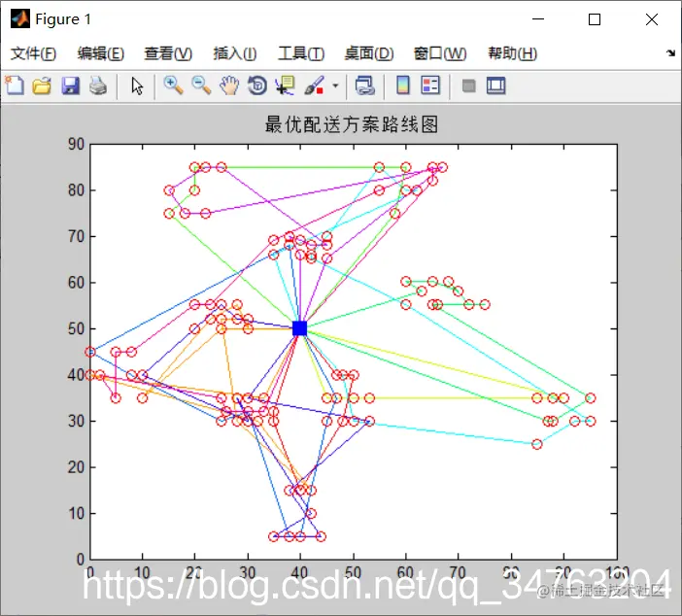Screen dimensions: 682x616
Task: Select the Data Cursor tool
Action: tap(285, 86)
